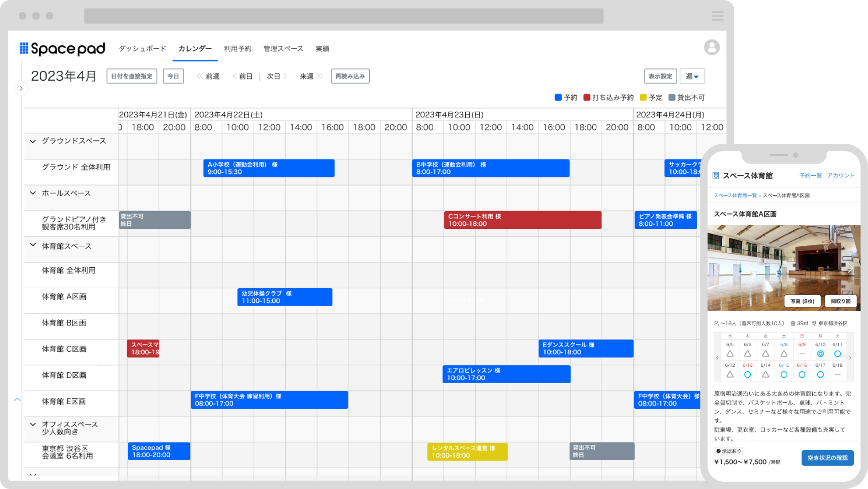Open the 実績 tab
The height and width of the screenshot is (489, 868).
(x=322, y=48)
